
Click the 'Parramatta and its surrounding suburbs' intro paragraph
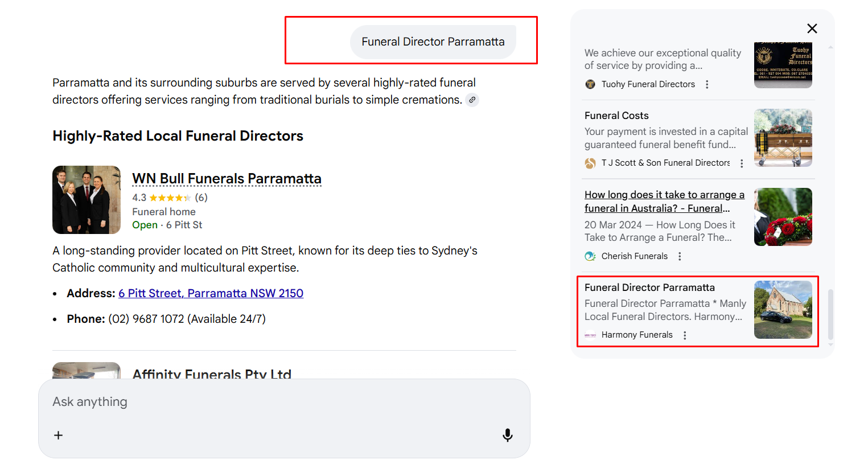click(x=264, y=91)
